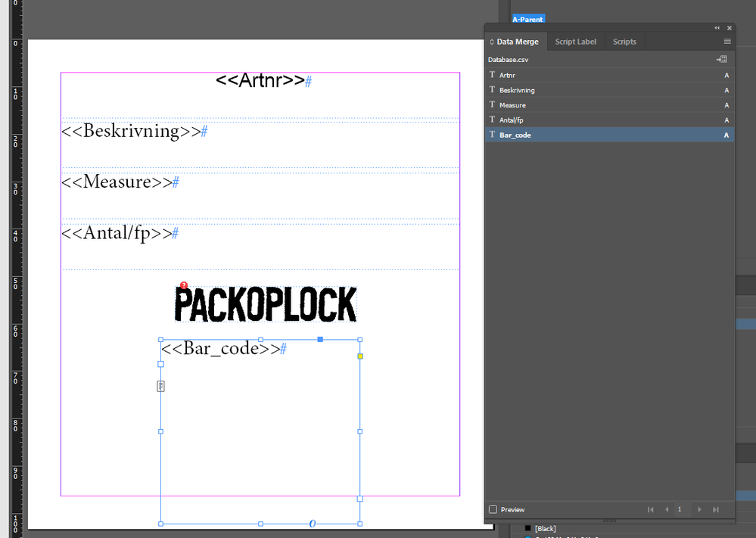Viewport: 756px width, 538px height.
Task: Go to next record in Data Merge
Action: 699,509
